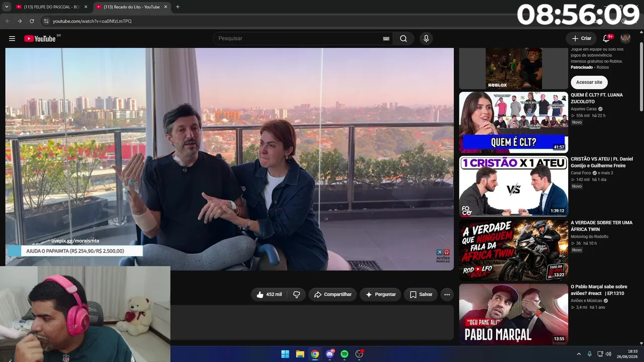View site information icon in address bar

pyautogui.click(x=46, y=21)
